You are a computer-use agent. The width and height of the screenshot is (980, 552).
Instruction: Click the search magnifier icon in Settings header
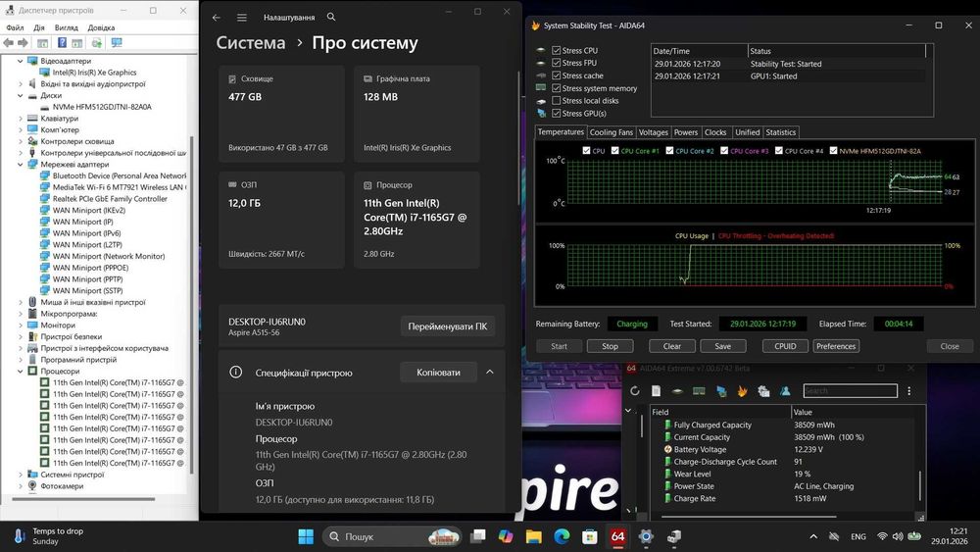(331, 17)
